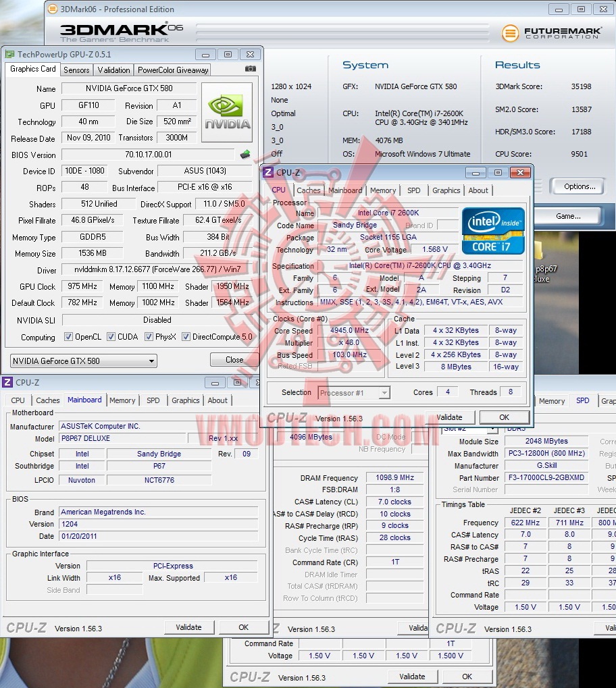Click the Multiplier value x 48.0
The width and height of the screenshot is (616, 688).
[349, 342]
